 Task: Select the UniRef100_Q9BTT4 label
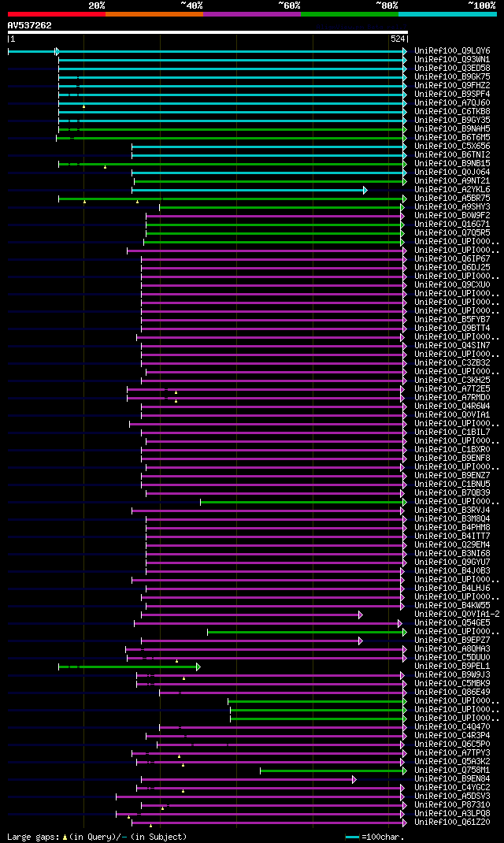coord(452,329)
